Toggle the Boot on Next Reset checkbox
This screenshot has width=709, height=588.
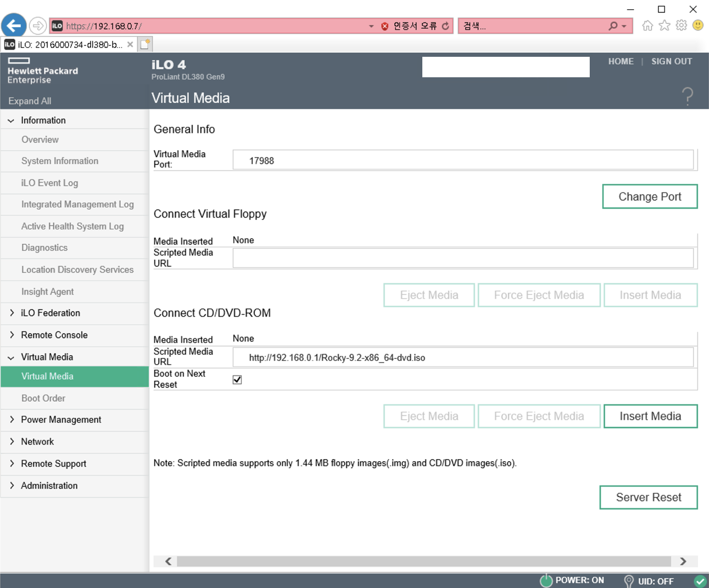(237, 380)
